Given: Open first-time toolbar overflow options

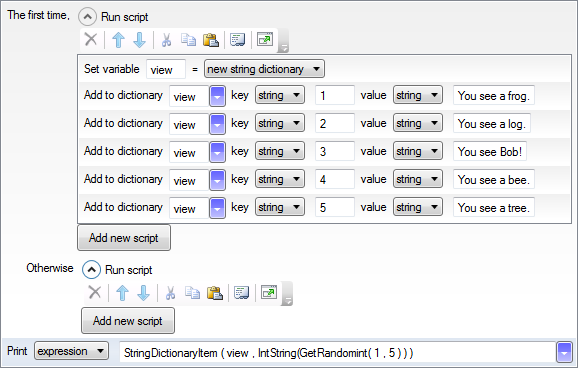Looking at the screenshot, I should pyautogui.click(x=284, y=41).
